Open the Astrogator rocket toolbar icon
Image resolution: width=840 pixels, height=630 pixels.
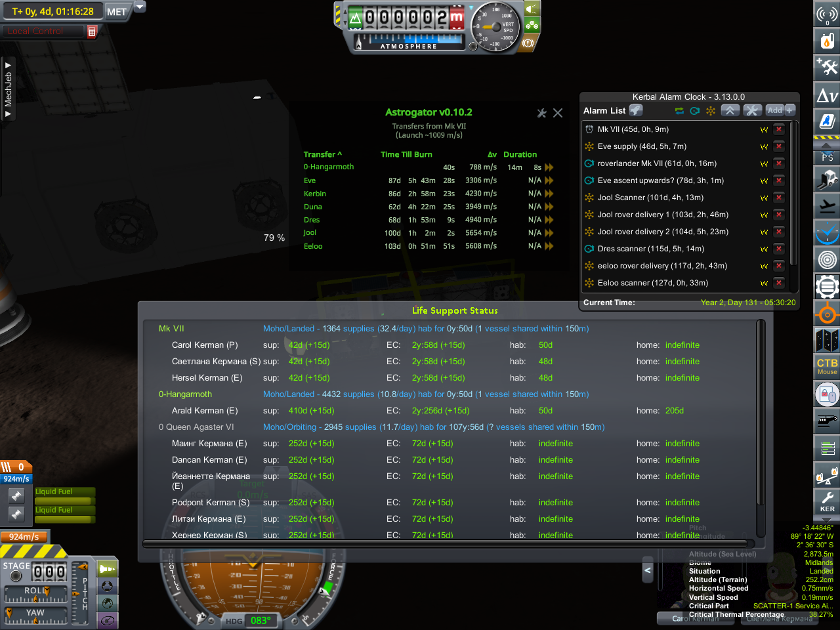(827, 121)
